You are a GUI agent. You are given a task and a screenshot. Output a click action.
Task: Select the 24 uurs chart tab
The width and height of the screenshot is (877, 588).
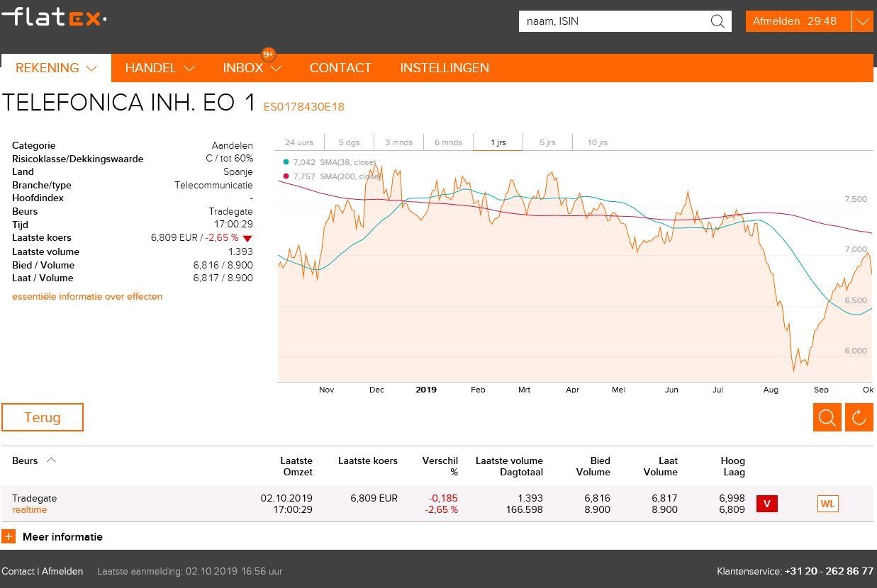coord(299,142)
